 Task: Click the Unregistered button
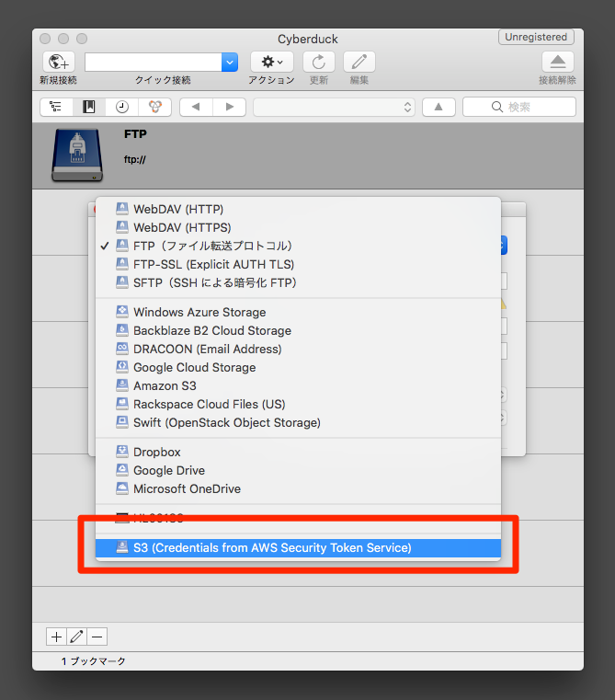(536, 37)
